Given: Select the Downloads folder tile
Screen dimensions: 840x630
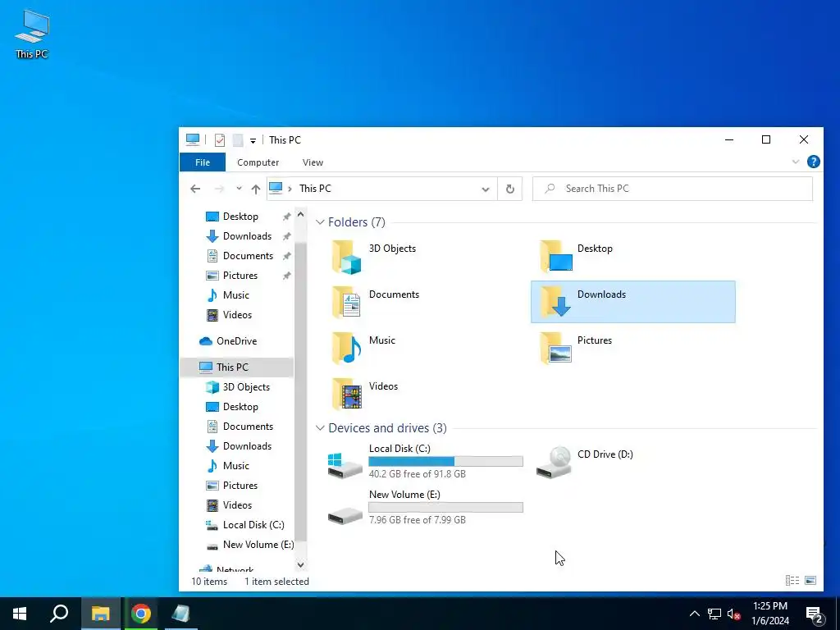Looking at the screenshot, I should pyautogui.click(x=632, y=302).
